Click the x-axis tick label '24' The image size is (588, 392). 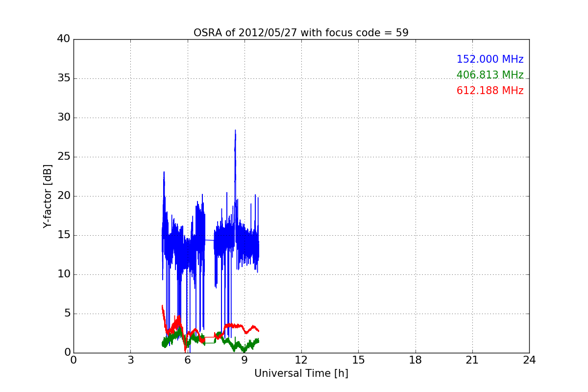529,360
